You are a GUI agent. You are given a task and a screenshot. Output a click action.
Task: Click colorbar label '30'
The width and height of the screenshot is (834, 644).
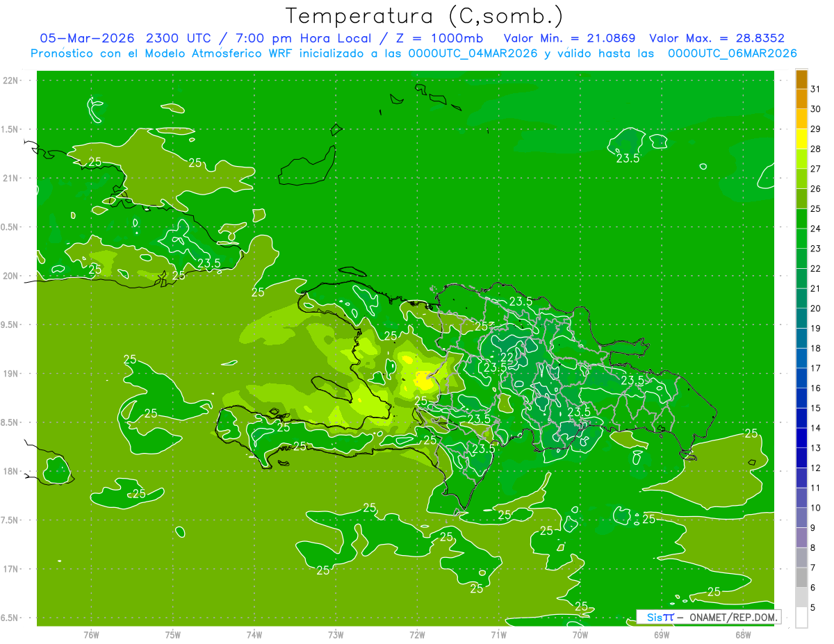tap(815, 109)
